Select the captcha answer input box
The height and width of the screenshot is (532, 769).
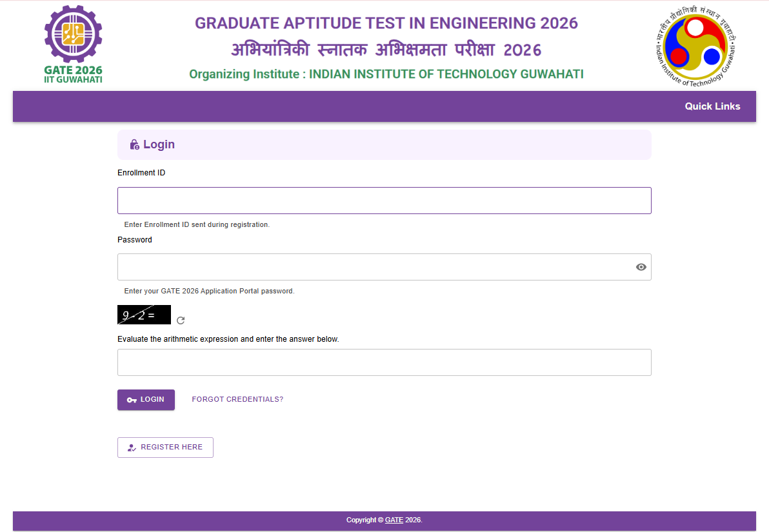coord(384,362)
